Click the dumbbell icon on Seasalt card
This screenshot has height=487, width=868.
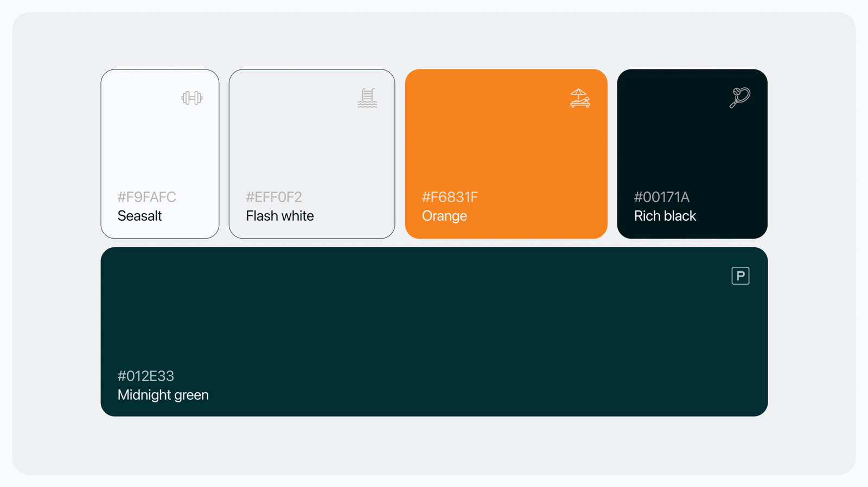pos(192,98)
